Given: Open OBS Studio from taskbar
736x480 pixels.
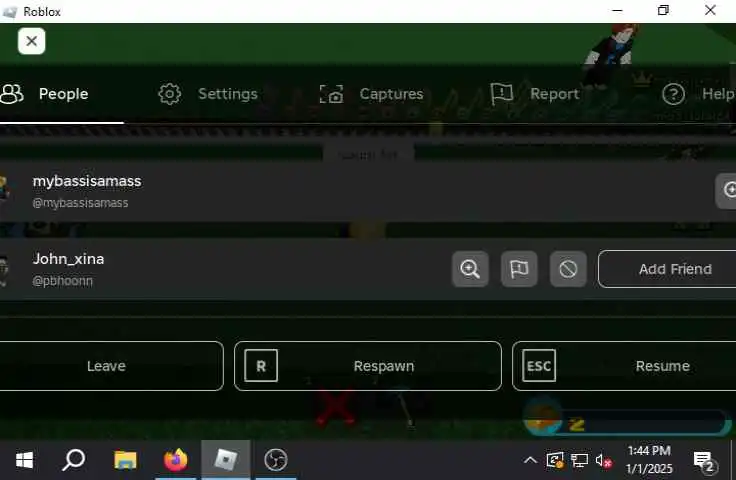Looking at the screenshot, I should click(x=276, y=460).
